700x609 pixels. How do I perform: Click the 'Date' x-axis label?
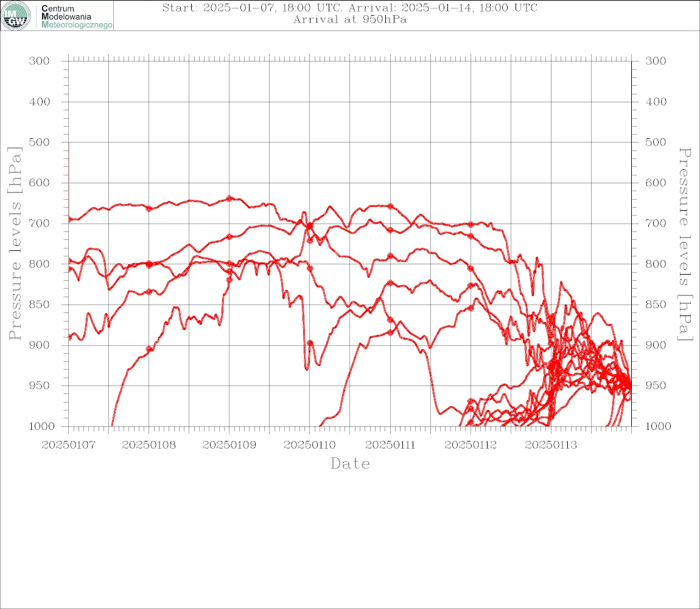[350, 464]
